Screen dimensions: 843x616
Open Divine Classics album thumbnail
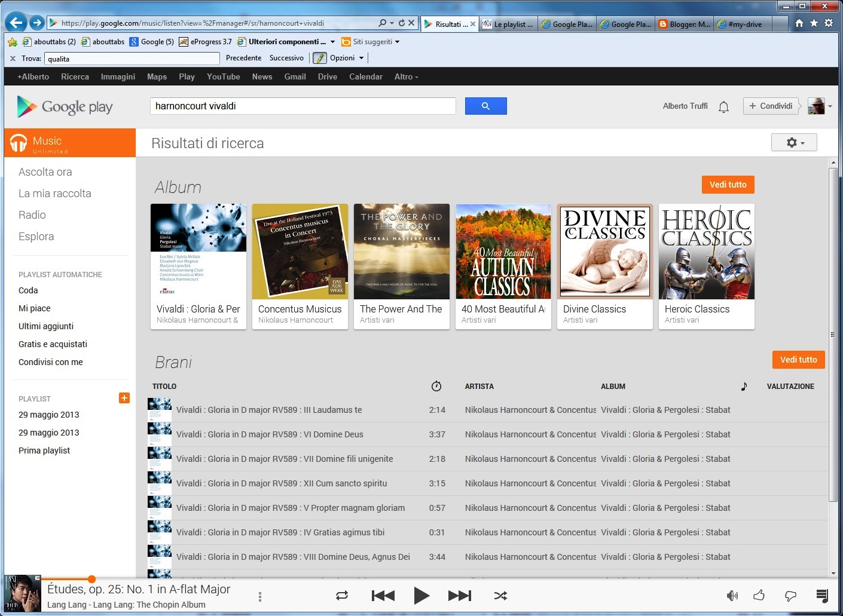[x=604, y=252]
